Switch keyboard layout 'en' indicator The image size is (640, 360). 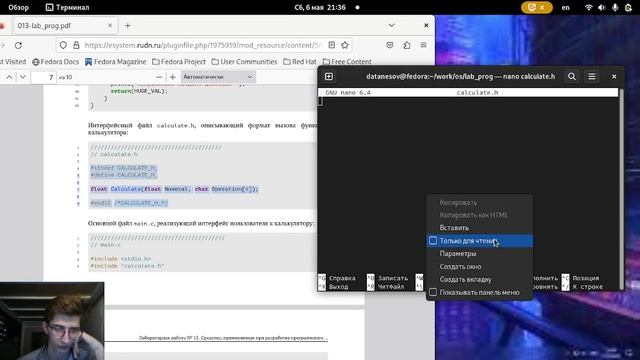[565, 7]
